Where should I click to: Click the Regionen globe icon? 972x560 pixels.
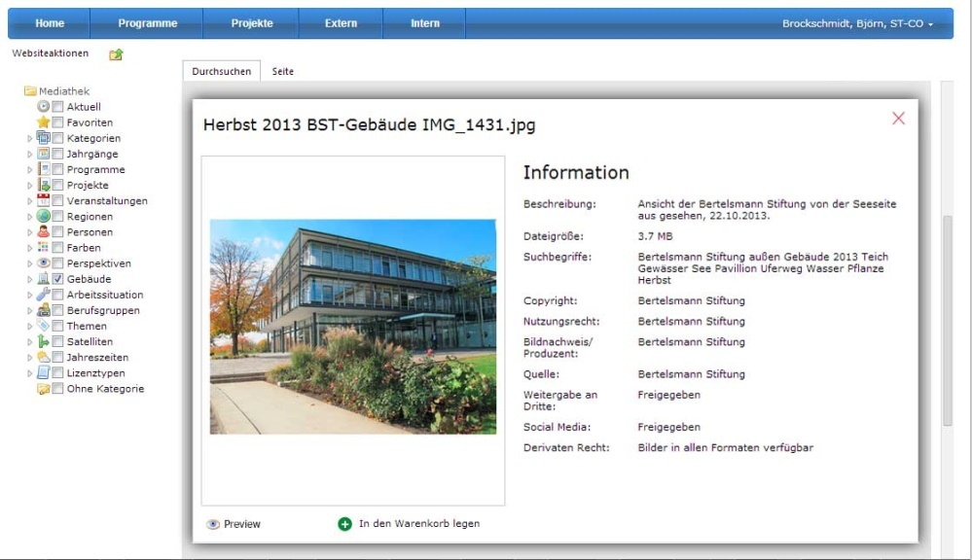(44, 216)
